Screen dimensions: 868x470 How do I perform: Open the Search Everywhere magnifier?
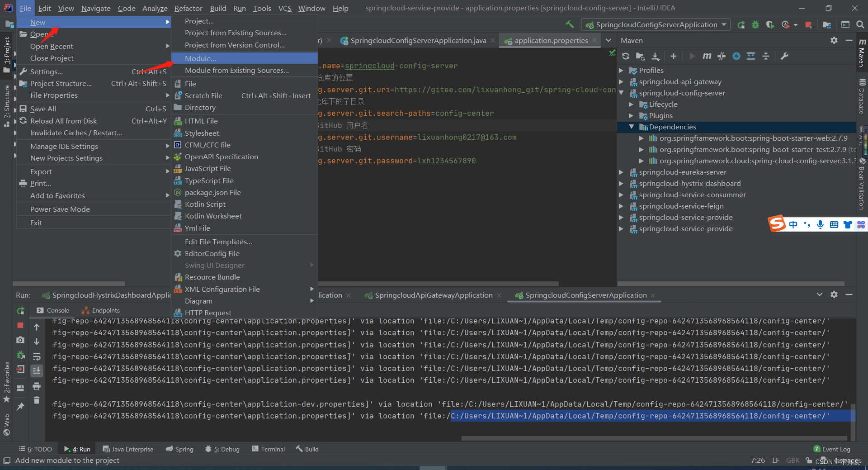860,25
